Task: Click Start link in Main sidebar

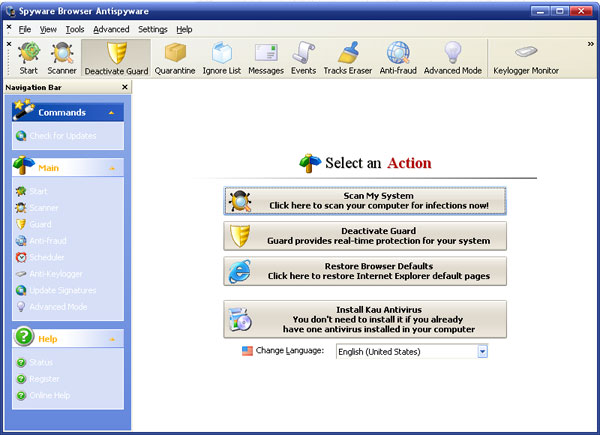Action: click(32, 191)
